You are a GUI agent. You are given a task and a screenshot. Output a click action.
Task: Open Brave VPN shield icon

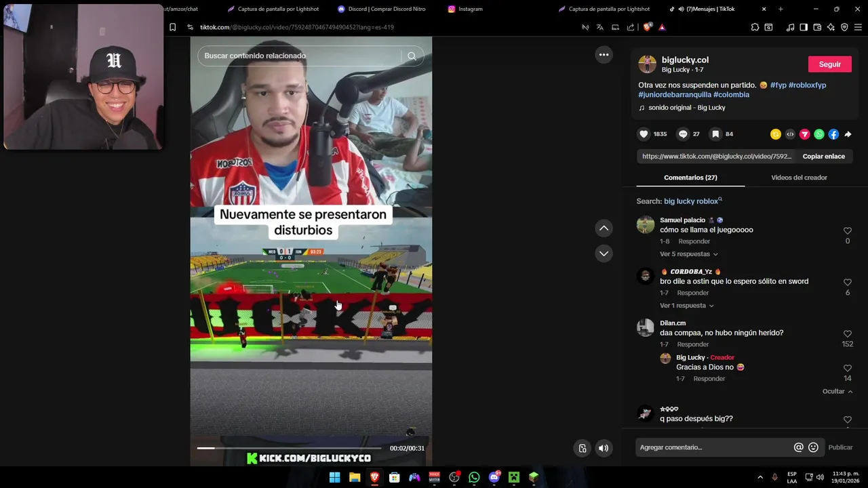point(844,27)
